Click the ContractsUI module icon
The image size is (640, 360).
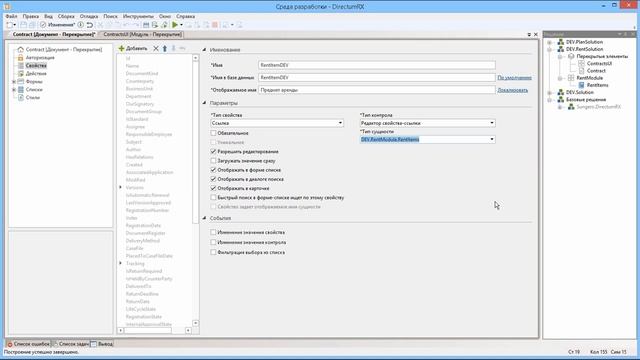point(582,63)
